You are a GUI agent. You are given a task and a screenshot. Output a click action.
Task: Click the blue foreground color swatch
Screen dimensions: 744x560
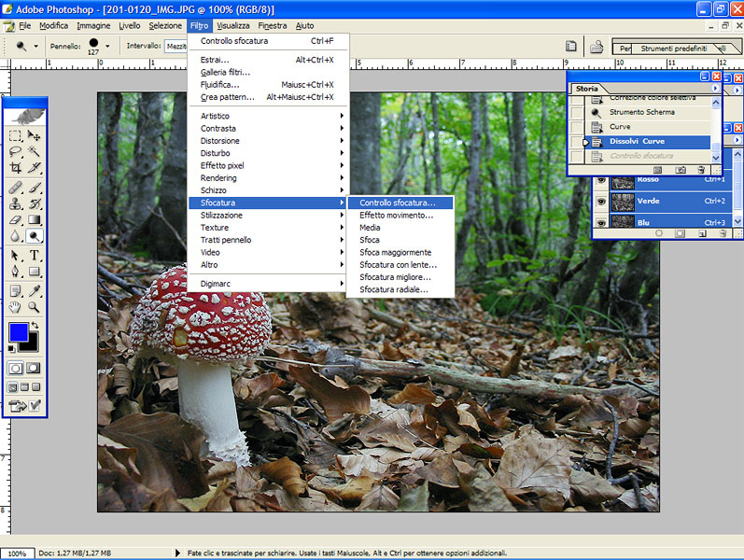click(x=18, y=332)
